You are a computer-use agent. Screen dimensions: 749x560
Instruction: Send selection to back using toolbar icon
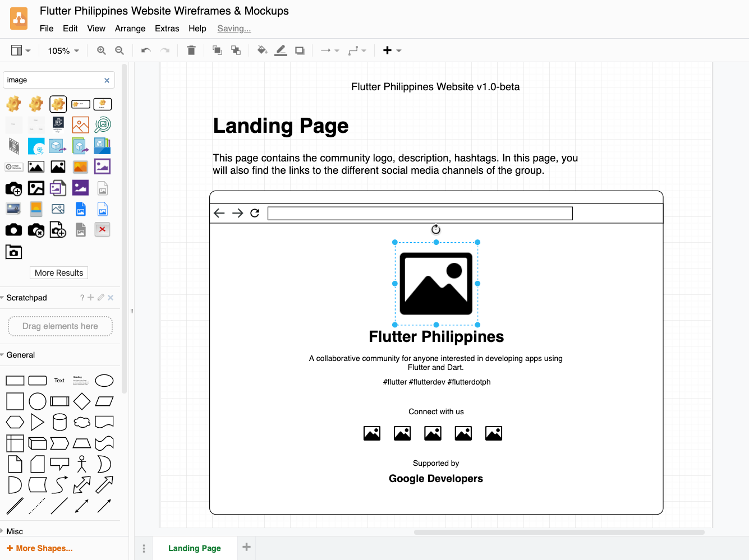pyautogui.click(x=236, y=50)
